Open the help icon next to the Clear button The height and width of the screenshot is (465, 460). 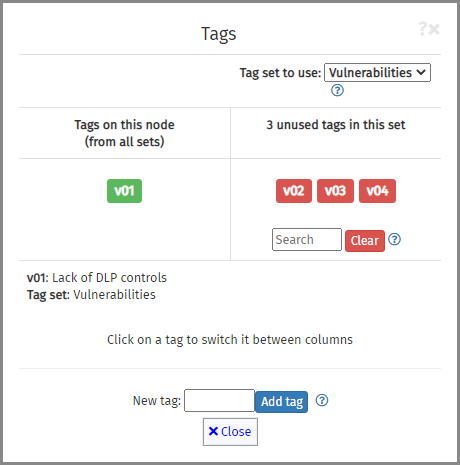point(395,239)
